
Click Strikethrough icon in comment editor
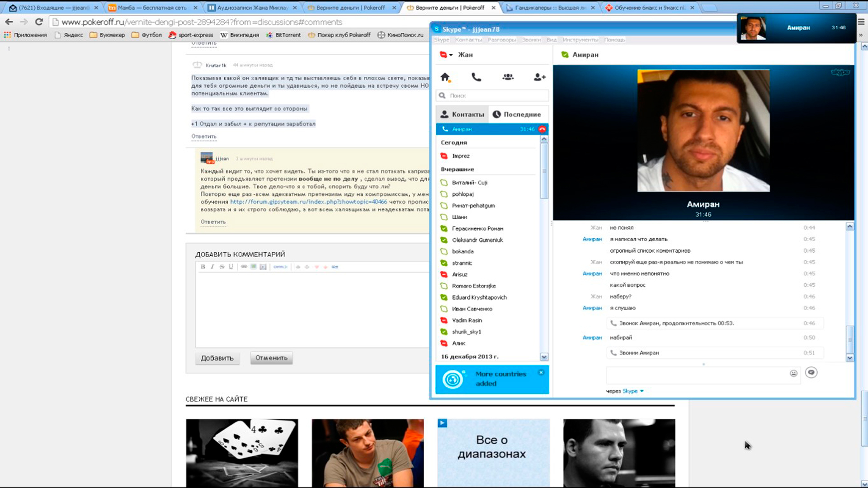pos(222,267)
